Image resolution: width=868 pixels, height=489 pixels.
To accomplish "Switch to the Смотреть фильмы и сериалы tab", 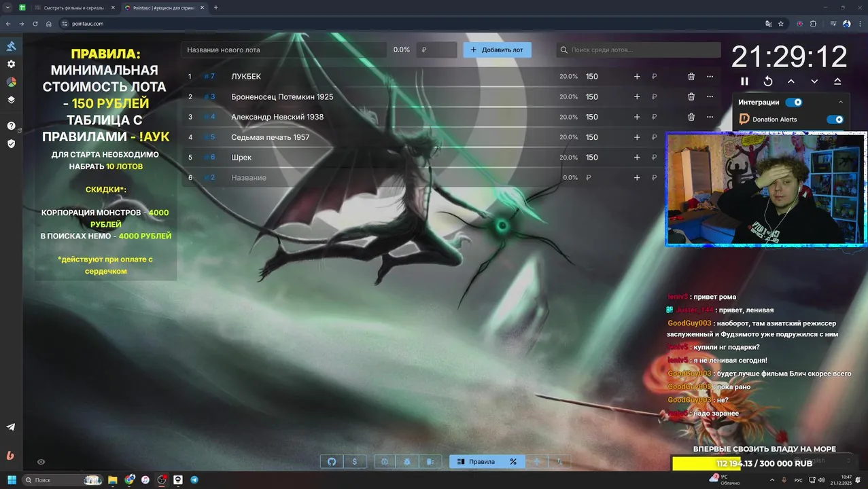I will 73,7.
